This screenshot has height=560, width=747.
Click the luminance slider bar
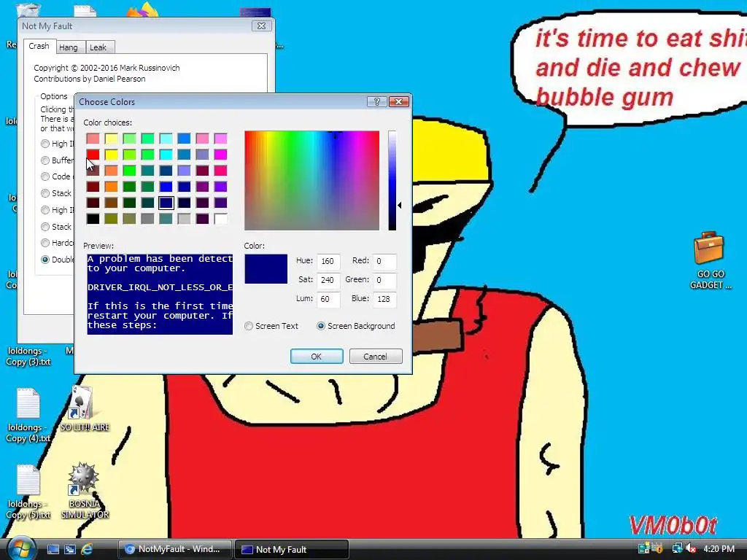(392, 181)
